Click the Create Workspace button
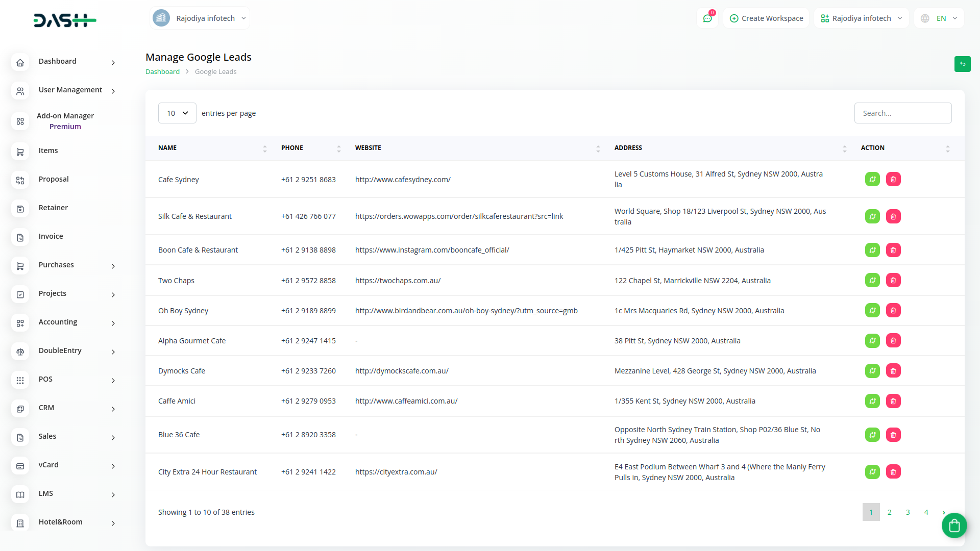980x551 pixels. (x=766, y=18)
